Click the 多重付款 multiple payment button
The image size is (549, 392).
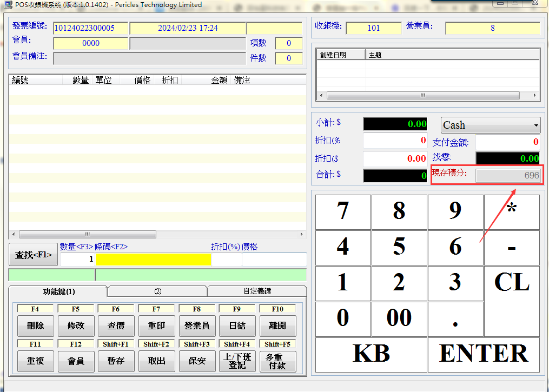tap(277, 361)
